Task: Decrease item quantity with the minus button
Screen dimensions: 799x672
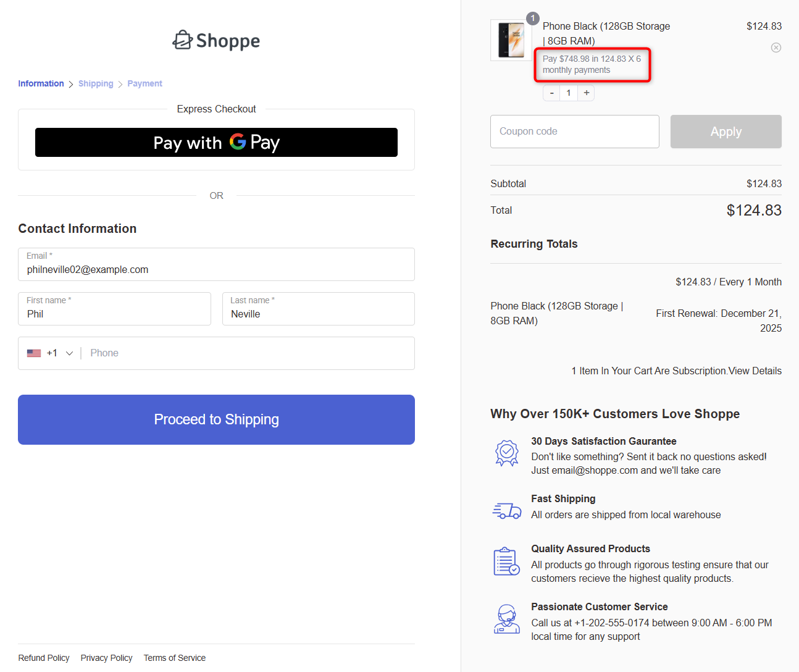Action: pyautogui.click(x=551, y=92)
